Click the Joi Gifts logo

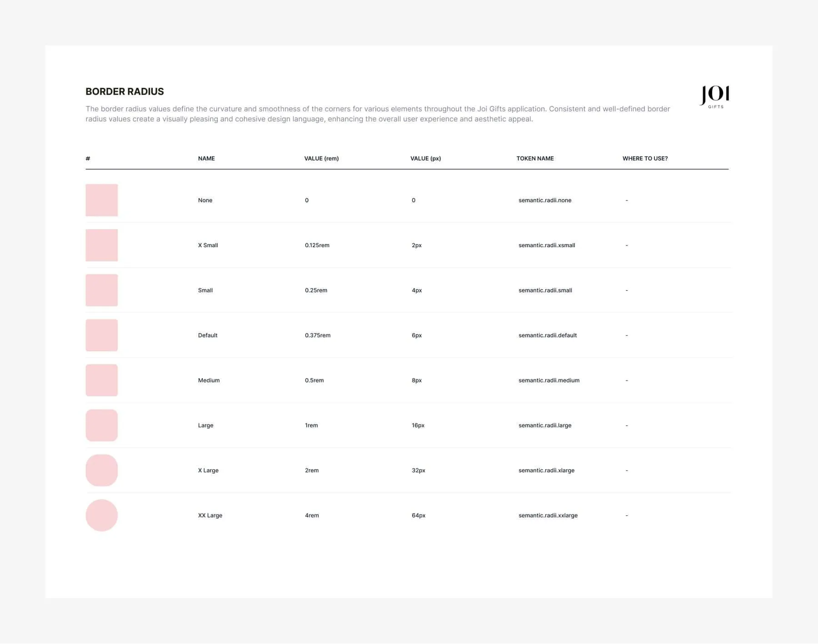click(715, 97)
